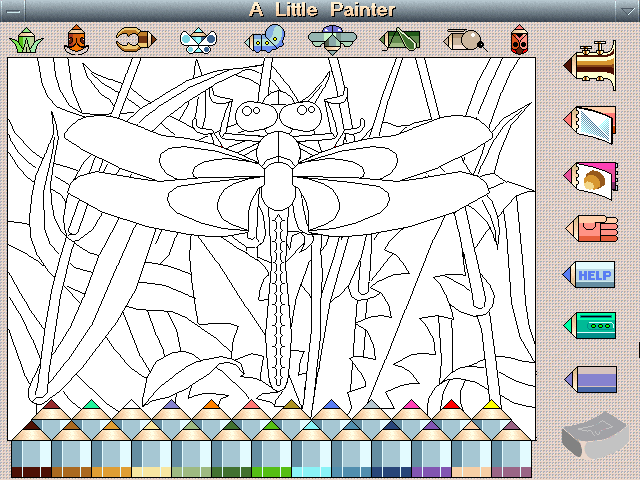
Task: Select the green grasshopper pencil tool
Action: coord(399,40)
